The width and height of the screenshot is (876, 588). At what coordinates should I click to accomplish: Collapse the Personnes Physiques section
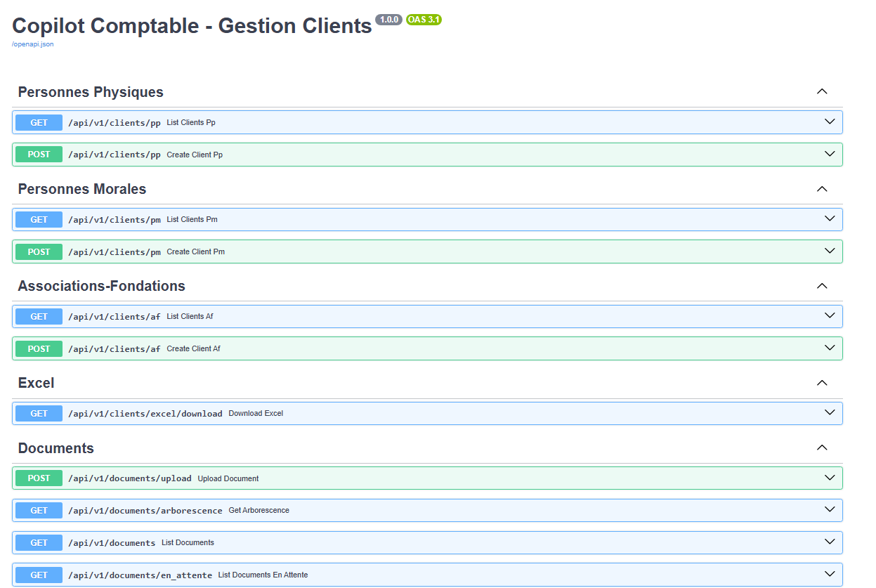(x=822, y=92)
